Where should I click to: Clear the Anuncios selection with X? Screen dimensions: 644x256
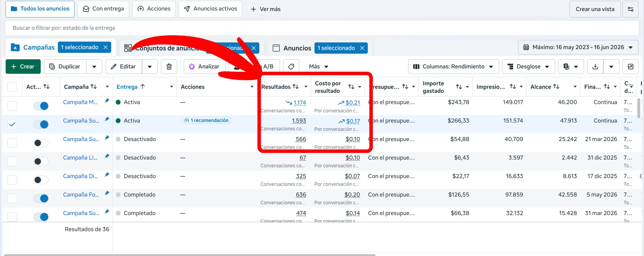362,48
